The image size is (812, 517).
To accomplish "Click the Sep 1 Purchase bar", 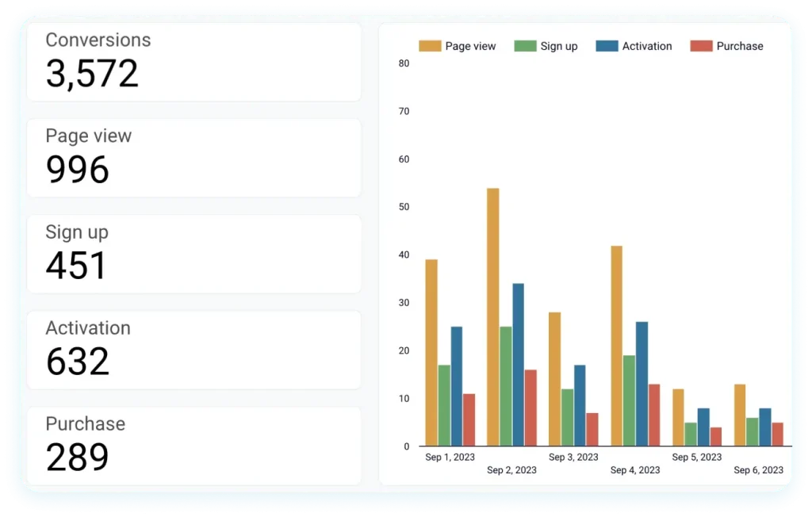I will 469,420.
